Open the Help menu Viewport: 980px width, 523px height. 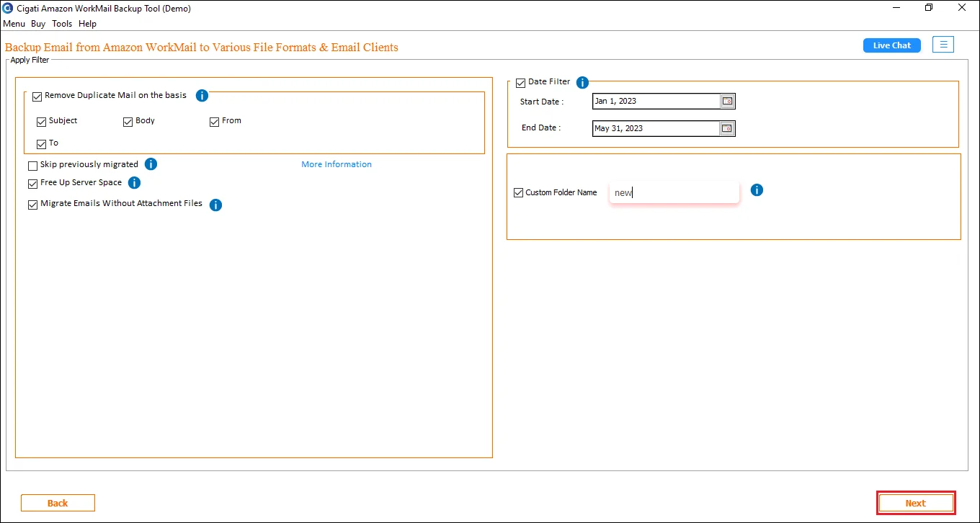point(87,24)
